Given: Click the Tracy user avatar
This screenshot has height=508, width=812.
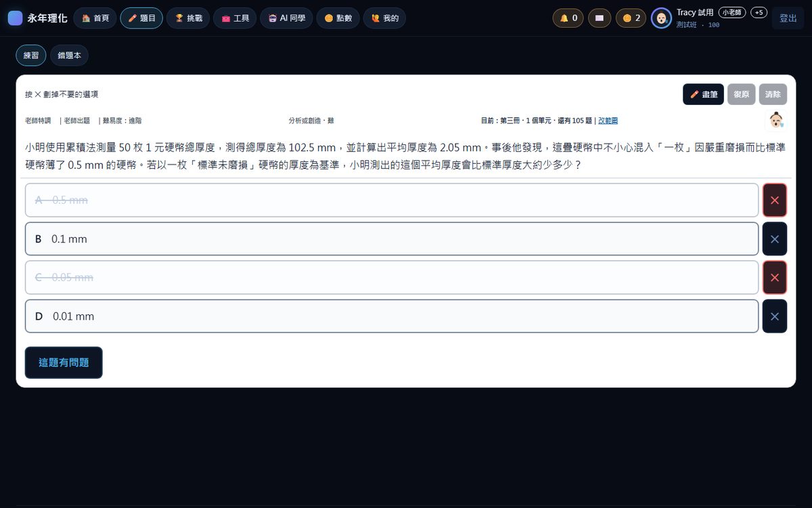Looking at the screenshot, I should 661,18.
